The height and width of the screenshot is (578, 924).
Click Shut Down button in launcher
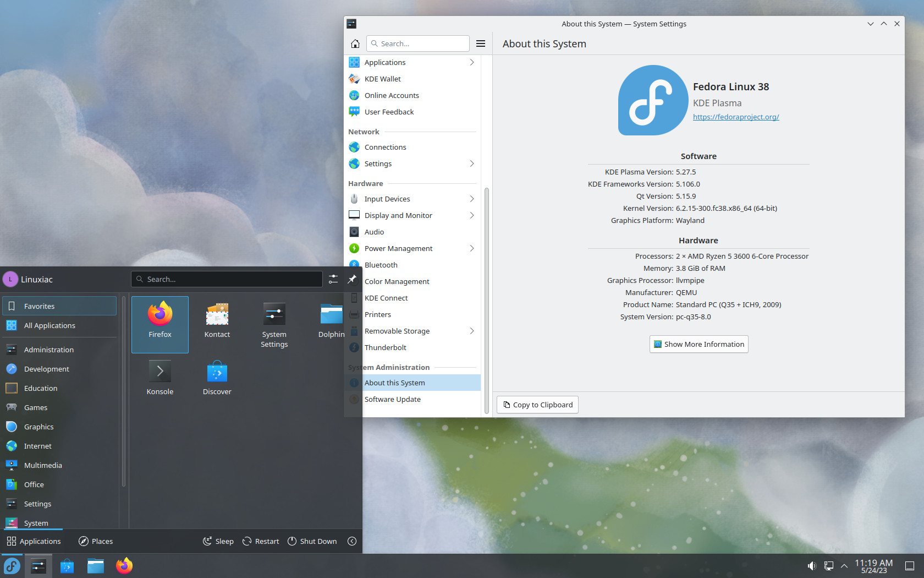pyautogui.click(x=312, y=541)
